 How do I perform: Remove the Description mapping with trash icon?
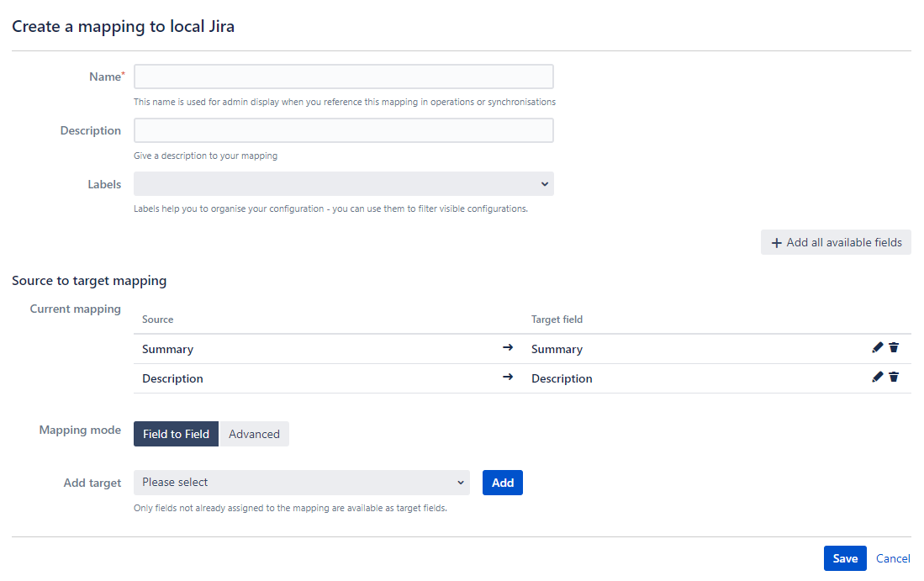[x=894, y=377]
